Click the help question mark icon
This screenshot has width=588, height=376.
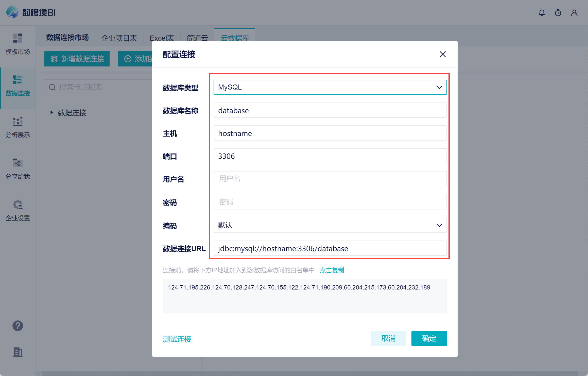[18, 326]
